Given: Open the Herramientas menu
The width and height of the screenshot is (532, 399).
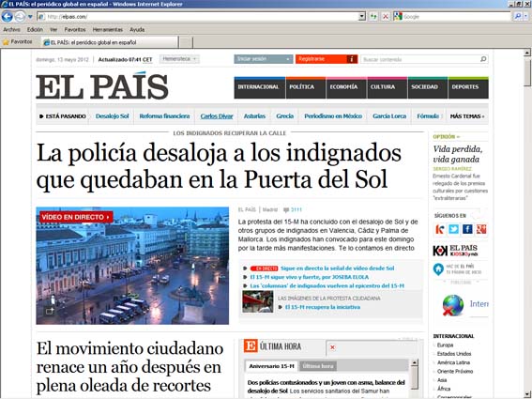Looking at the screenshot, I should click(x=108, y=29).
